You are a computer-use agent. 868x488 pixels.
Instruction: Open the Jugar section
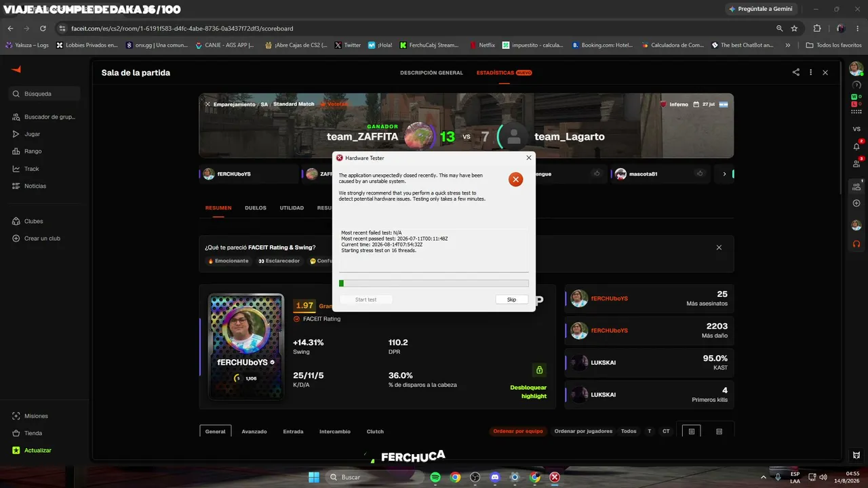[26, 134]
